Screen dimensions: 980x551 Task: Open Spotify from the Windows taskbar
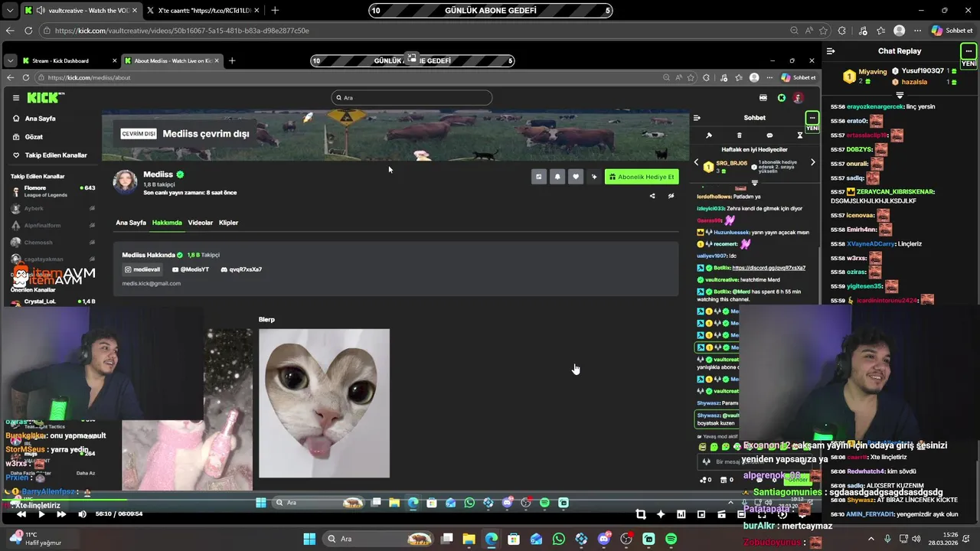click(x=671, y=539)
